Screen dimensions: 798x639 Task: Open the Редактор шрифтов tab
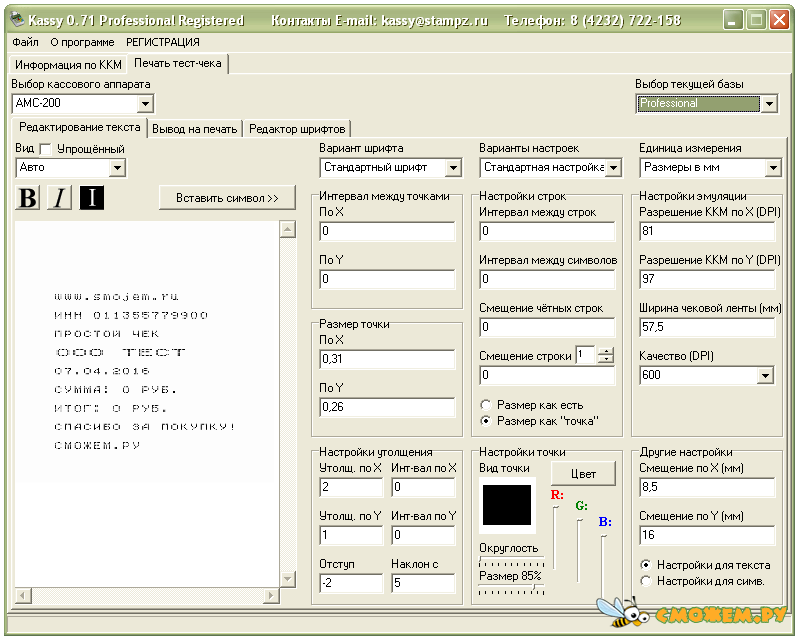click(x=297, y=129)
